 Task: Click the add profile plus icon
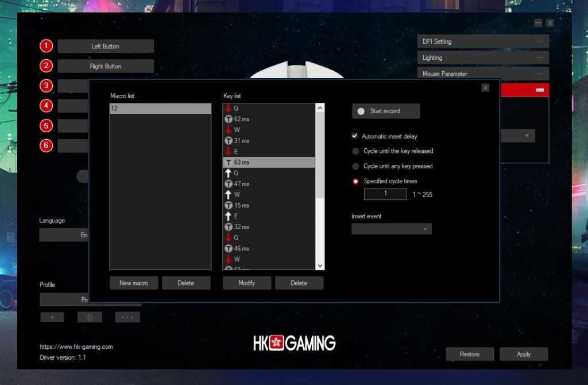tap(52, 317)
